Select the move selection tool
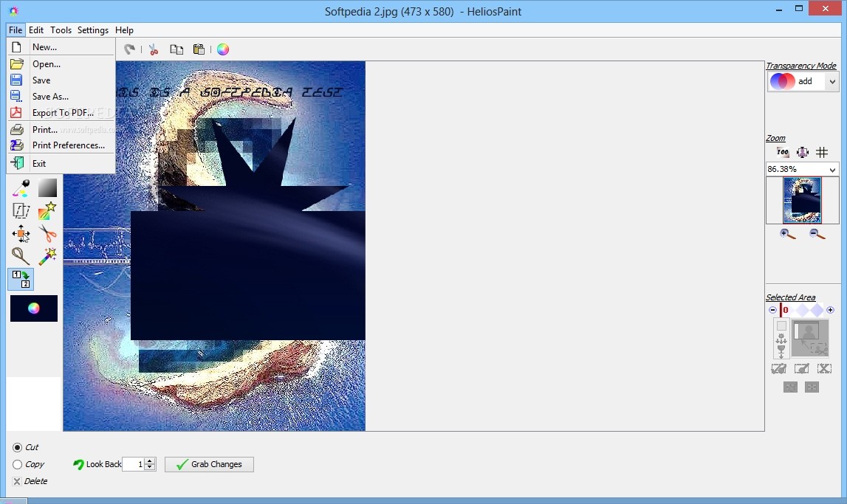 click(x=21, y=234)
